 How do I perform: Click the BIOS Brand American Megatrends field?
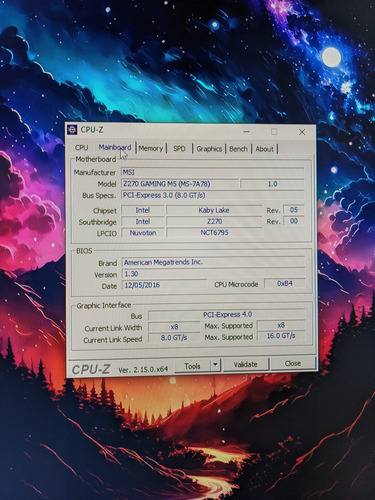pyautogui.click(x=213, y=262)
